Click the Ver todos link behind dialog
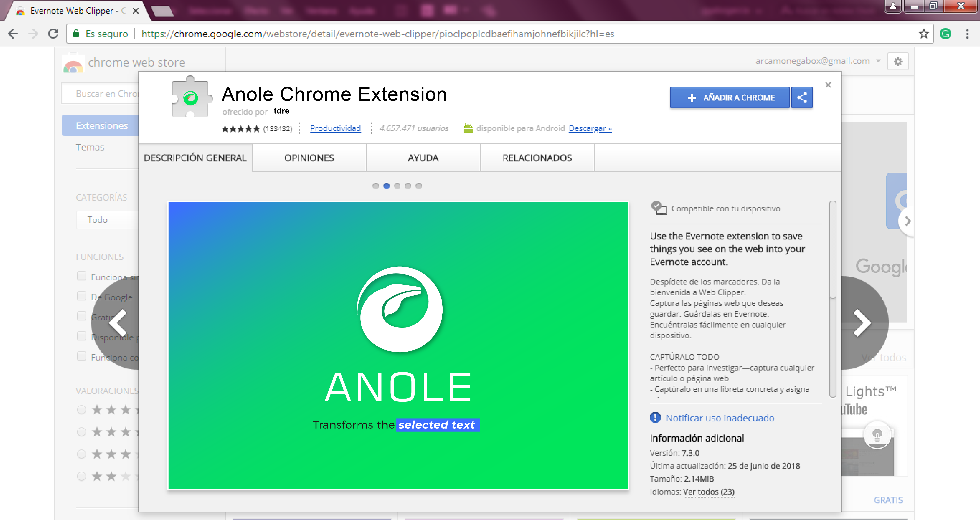The height and width of the screenshot is (520, 980). (x=883, y=358)
